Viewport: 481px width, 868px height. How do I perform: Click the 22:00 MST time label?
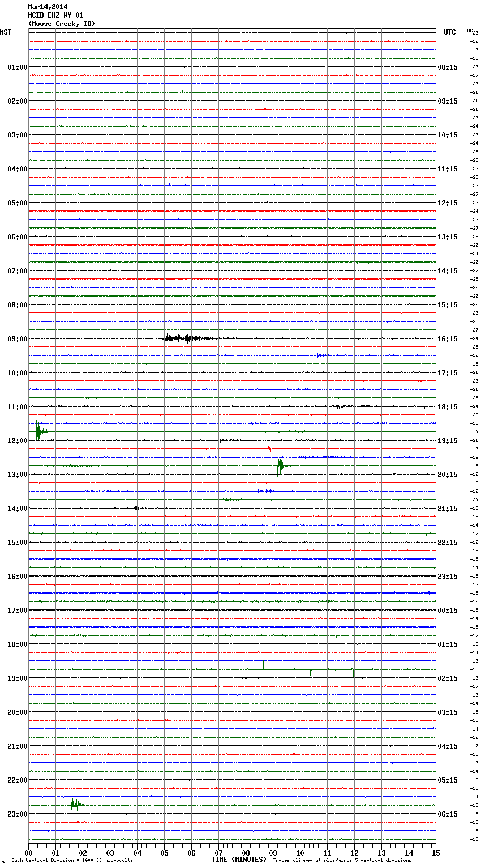18,780
